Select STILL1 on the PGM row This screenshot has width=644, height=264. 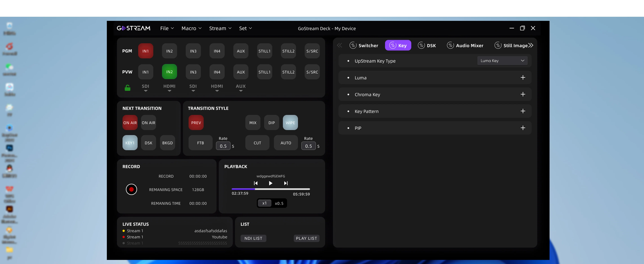coord(264,51)
